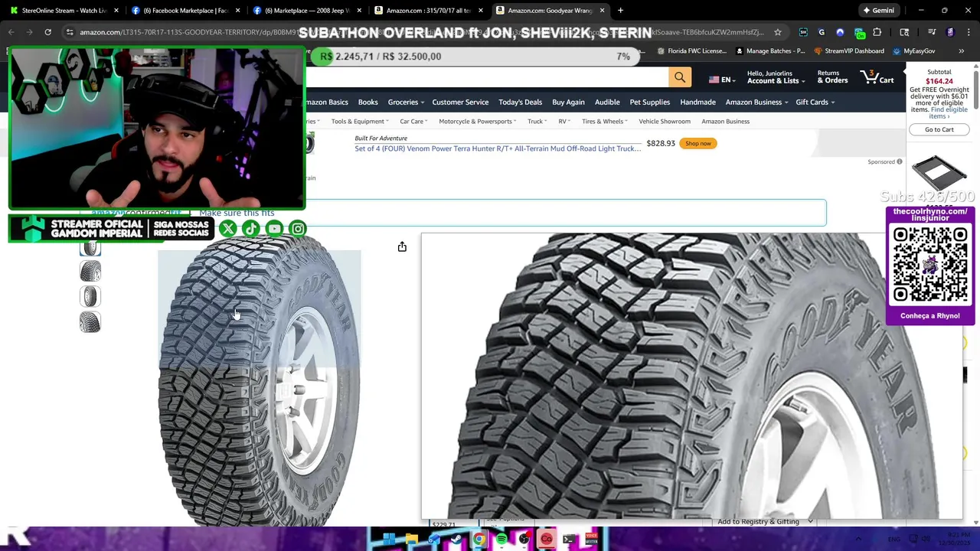Open a new browser tab with plus
980x551 pixels.
(x=620, y=10)
